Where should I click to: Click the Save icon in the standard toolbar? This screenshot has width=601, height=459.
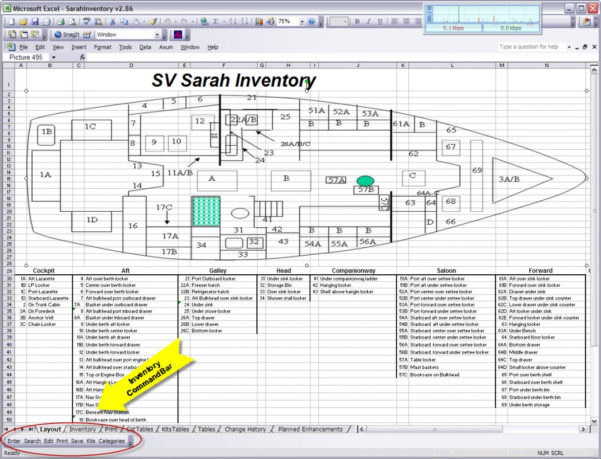34,20
